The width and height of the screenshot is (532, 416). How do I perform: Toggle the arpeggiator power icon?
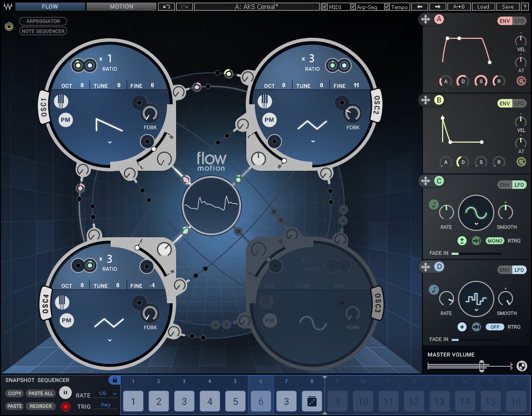(x=9, y=26)
